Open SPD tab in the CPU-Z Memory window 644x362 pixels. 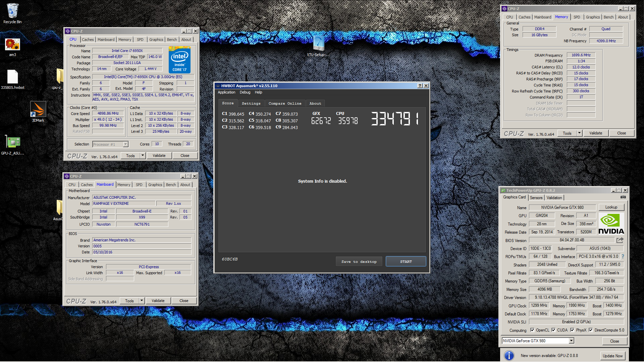click(x=577, y=17)
